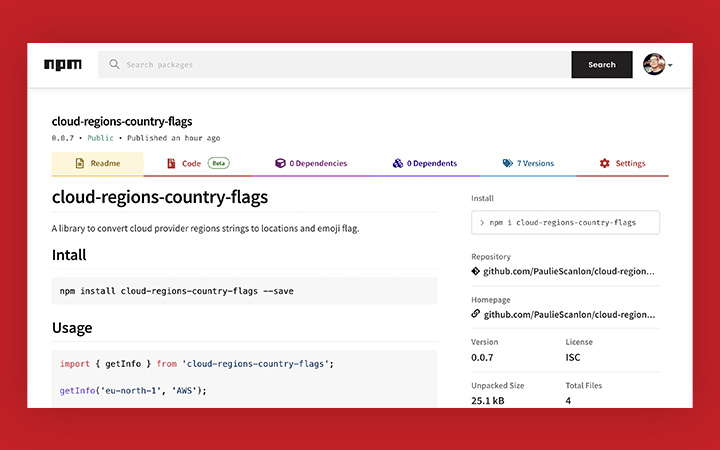
Task: Select the 0 Dependents tab
Action: click(425, 163)
